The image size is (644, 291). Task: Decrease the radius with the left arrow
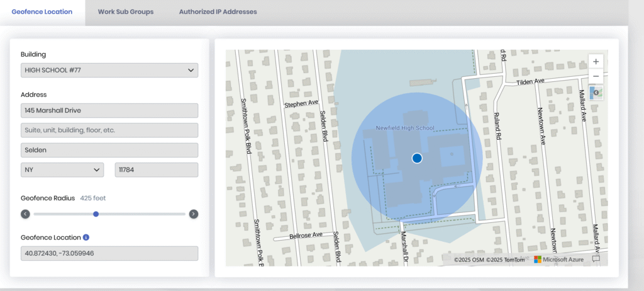[25, 214]
